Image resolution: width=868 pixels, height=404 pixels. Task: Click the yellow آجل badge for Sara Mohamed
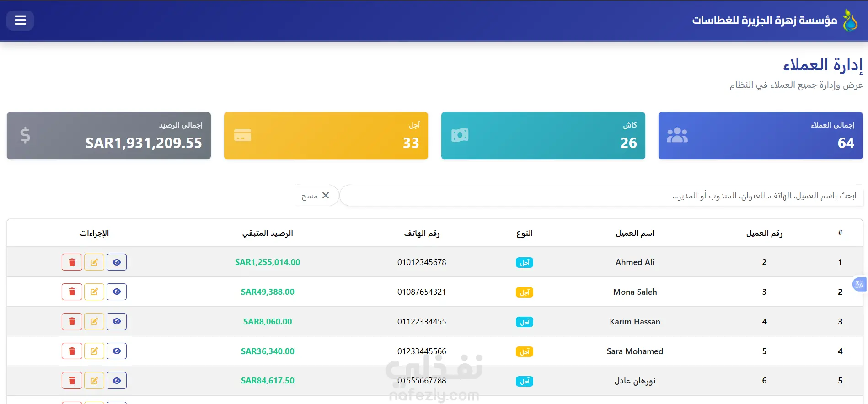(525, 352)
